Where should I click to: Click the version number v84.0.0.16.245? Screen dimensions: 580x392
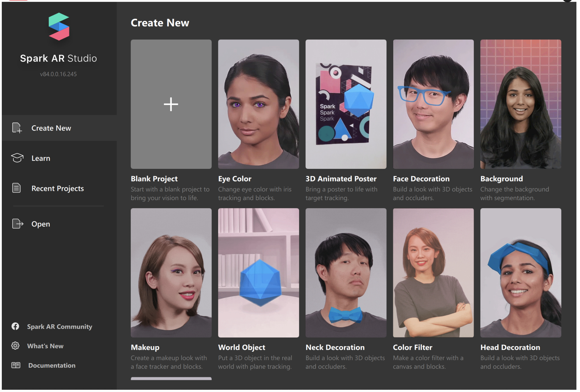(58, 74)
